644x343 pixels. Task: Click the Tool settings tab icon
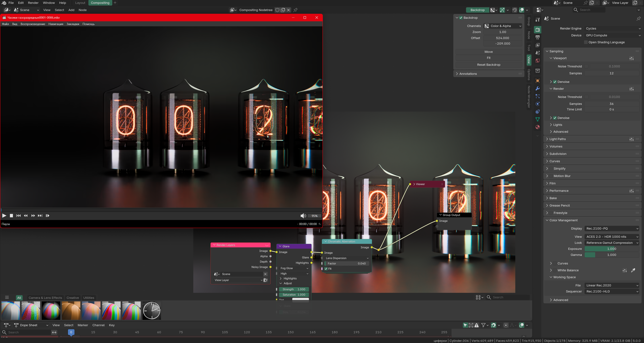click(x=537, y=19)
